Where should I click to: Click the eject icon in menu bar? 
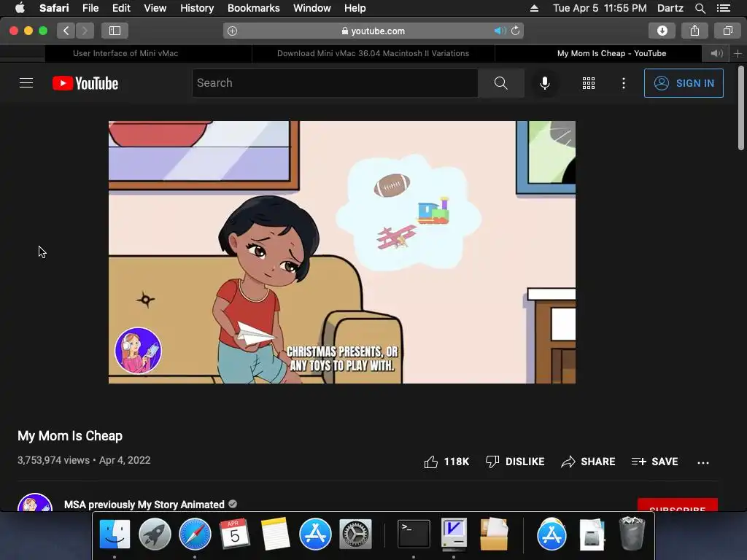point(534,8)
